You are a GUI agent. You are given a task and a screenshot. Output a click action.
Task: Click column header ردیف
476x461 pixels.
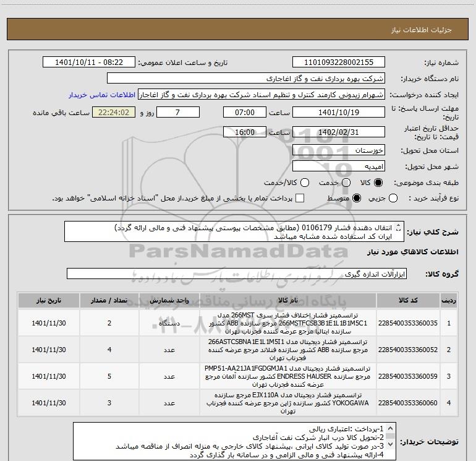449,301
